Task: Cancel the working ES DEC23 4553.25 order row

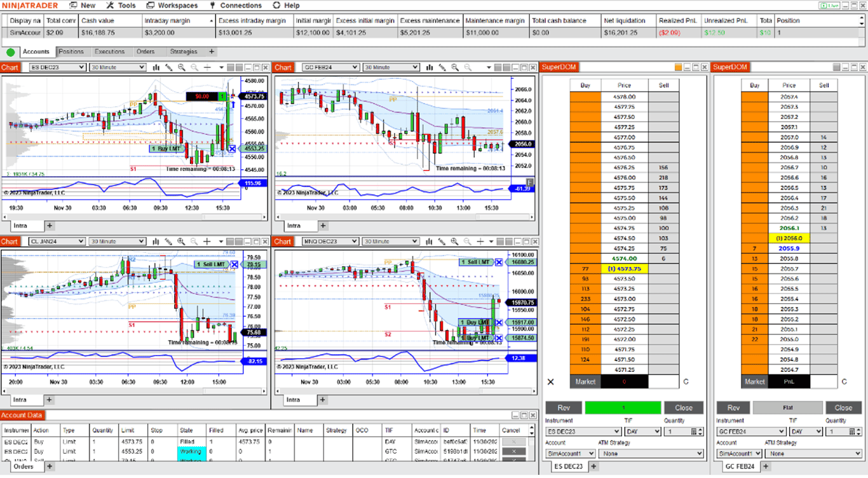Action: pos(513,451)
